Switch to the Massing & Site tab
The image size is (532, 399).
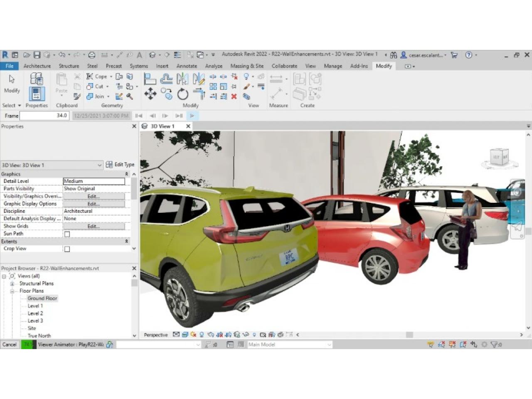click(x=247, y=66)
